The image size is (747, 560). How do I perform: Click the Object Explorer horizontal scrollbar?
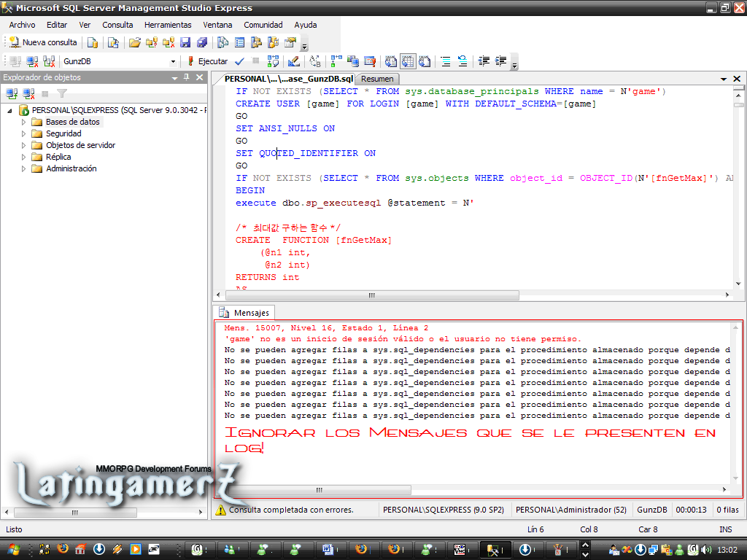(x=75, y=513)
